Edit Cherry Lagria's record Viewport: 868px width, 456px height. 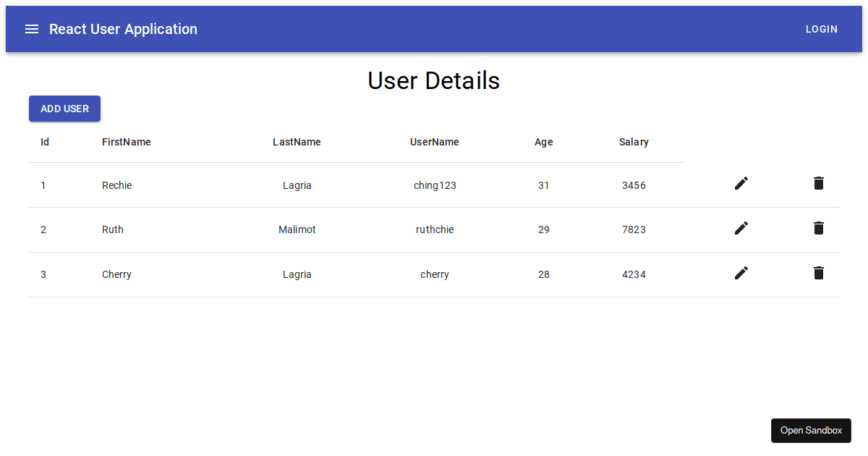(x=741, y=273)
